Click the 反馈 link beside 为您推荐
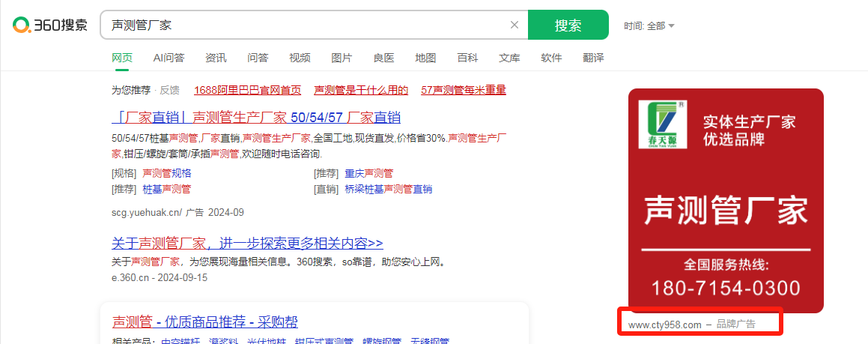This screenshot has width=868, height=344. pyautogui.click(x=169, y=90)
